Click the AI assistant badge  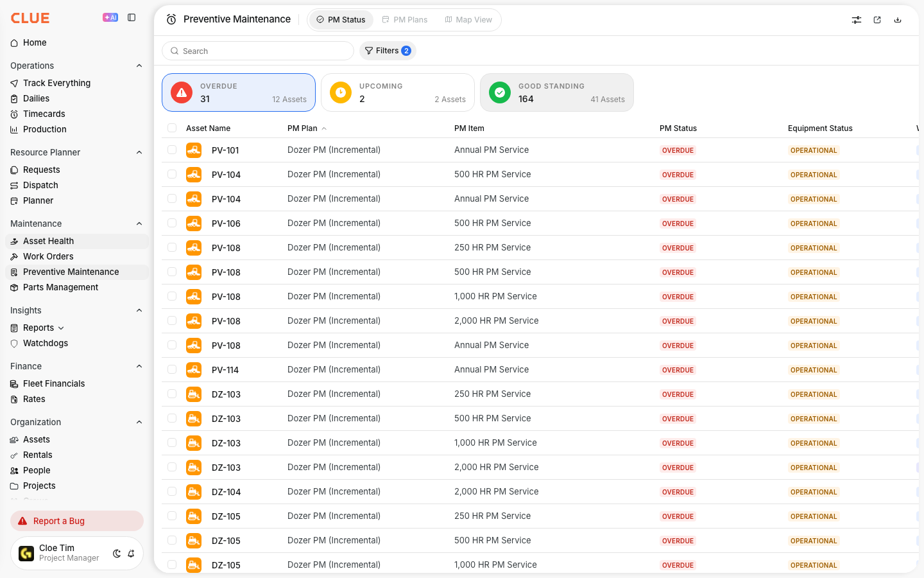(x=110, y=18)
